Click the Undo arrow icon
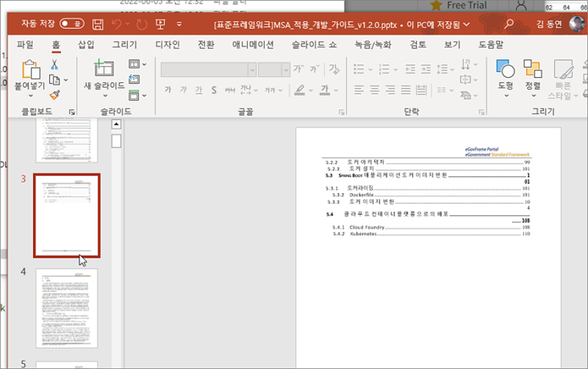The width and height of the screenshot is (588, 369). pos(117,24)
